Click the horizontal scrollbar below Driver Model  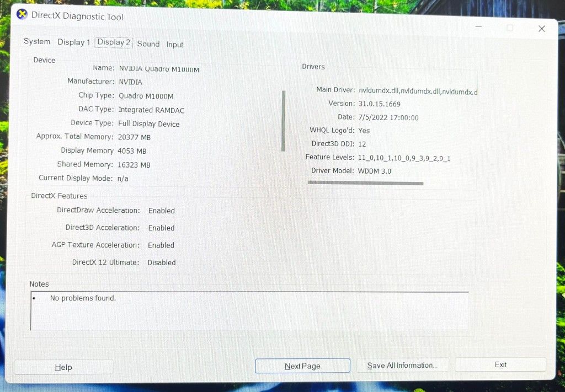tap(365, 182)
